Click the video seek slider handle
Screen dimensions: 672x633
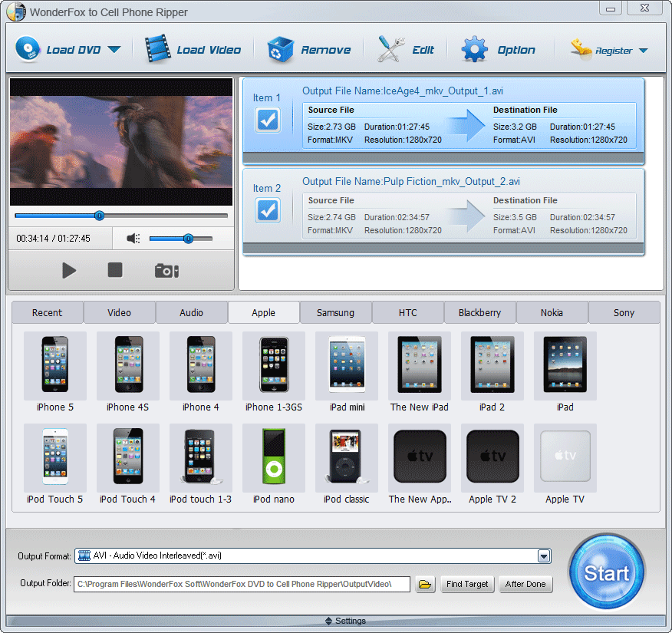click(x=100, y=216)
